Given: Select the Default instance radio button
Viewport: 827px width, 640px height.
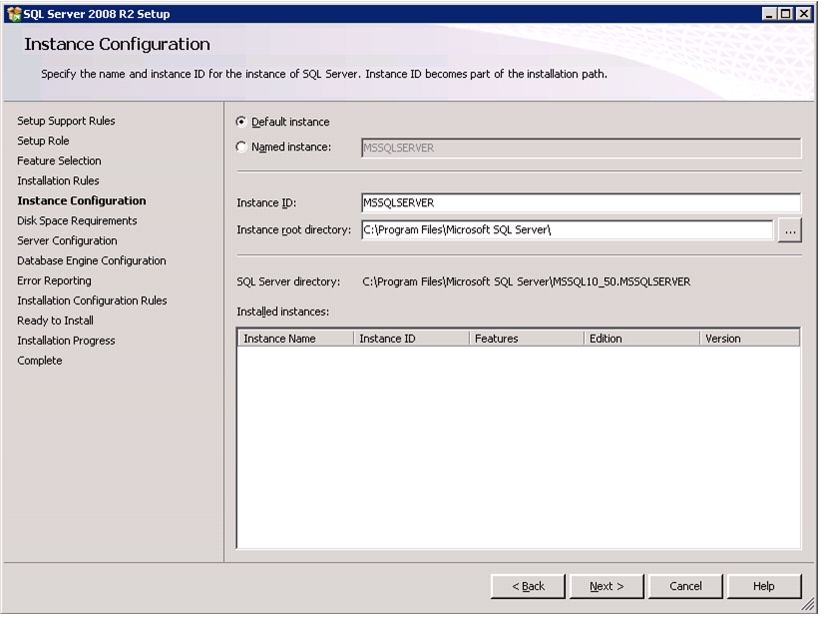Looking at the screenshot, I should pyautogui.click(x=242, y=122).
